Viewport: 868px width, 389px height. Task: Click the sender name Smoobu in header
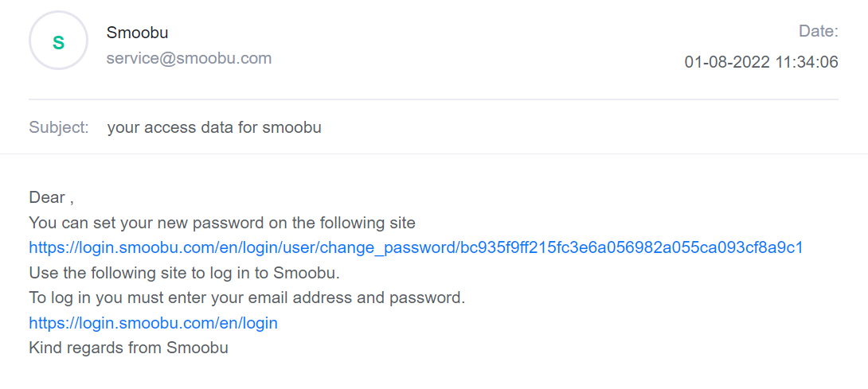pos(137,33)
